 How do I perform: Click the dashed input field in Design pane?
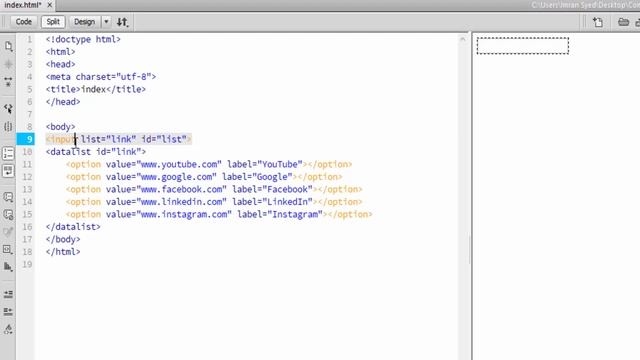point(523,45)
